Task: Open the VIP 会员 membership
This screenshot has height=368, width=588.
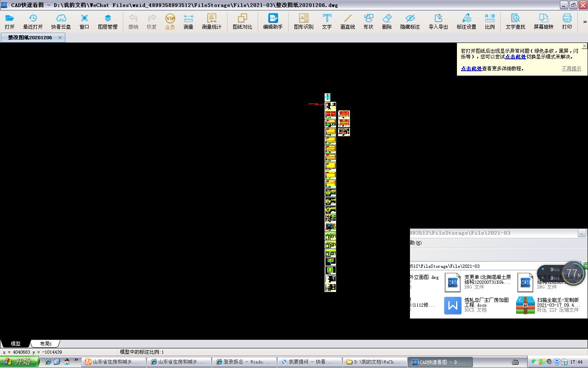Action: click(170, 21)
